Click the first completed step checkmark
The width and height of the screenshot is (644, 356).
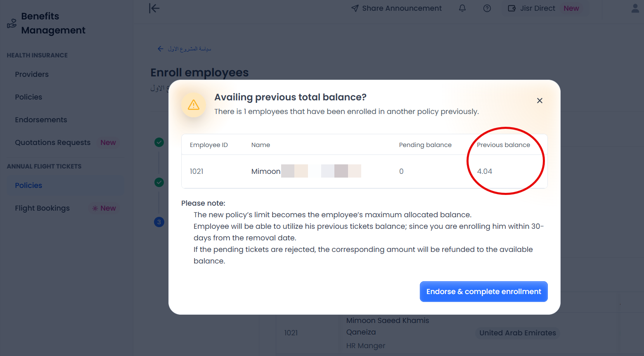(x=159, y=142)
